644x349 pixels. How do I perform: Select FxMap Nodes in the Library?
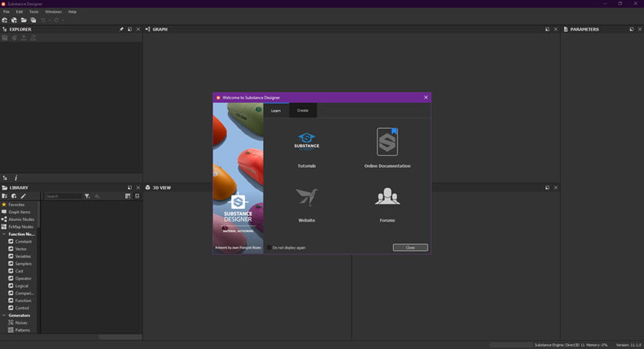[20, 227]
